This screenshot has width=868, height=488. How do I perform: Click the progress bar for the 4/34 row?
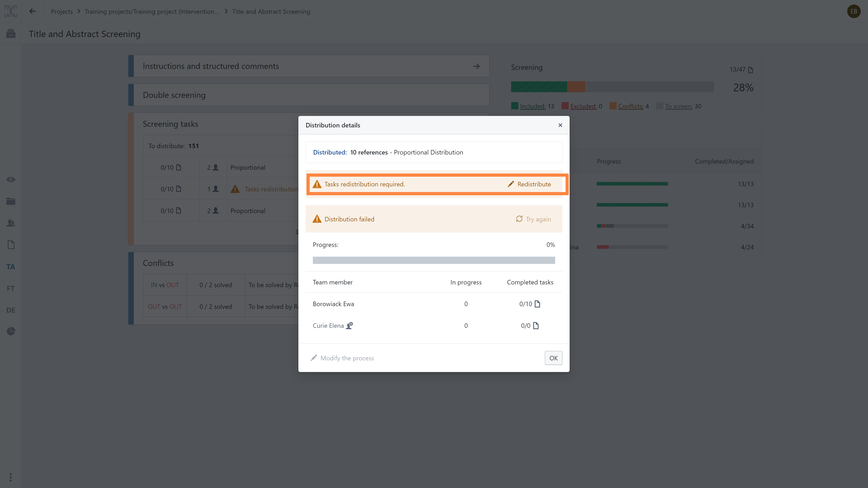(x=632, y=226)
